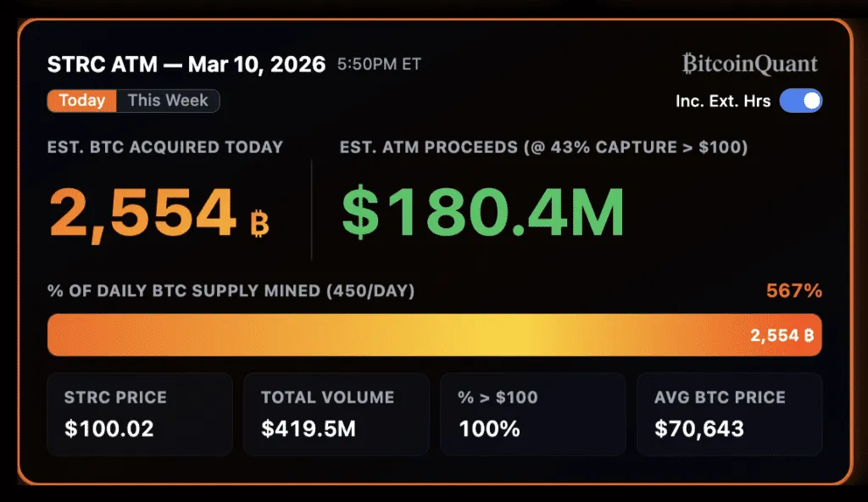Viewport: 868px width, 502px height.
Task: Open the STRC PRICE stat card
Action: 139,414
